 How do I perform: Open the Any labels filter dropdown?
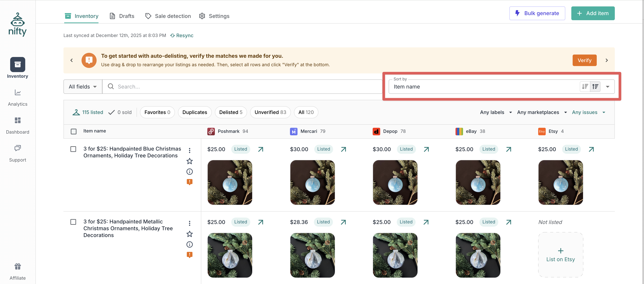(495, 112)
